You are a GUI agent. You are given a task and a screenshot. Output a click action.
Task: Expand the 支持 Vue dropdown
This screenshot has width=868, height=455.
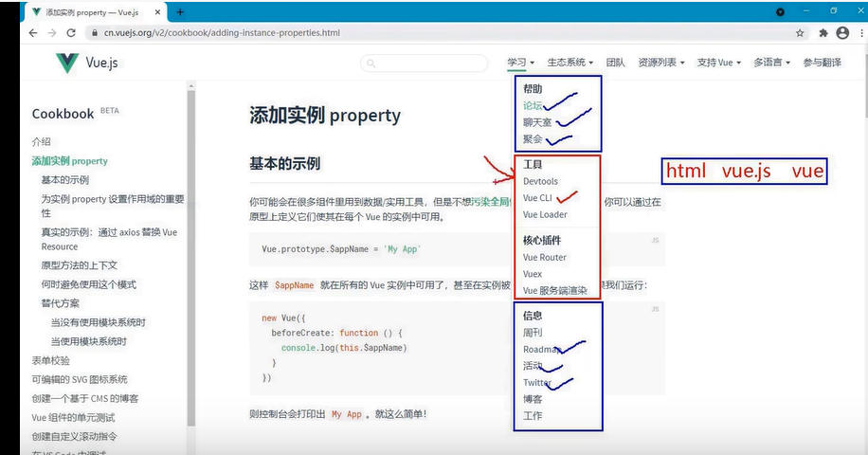pos(718,63)
